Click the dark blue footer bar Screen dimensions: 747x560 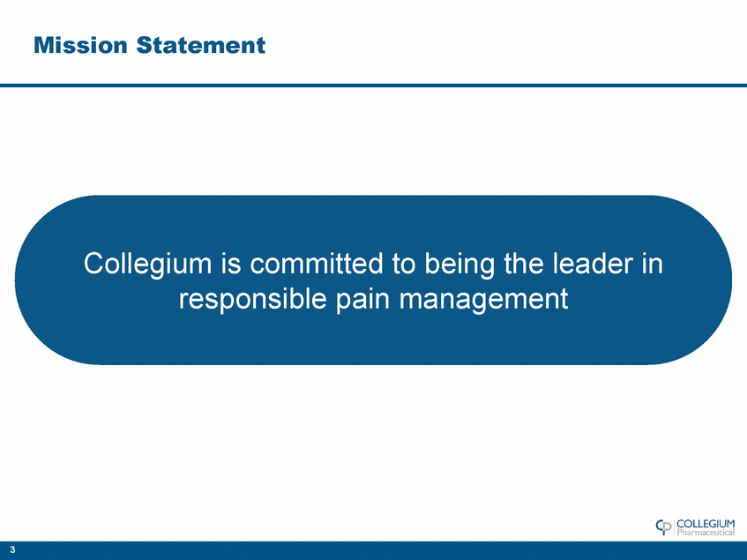click(x=373, y=551)
